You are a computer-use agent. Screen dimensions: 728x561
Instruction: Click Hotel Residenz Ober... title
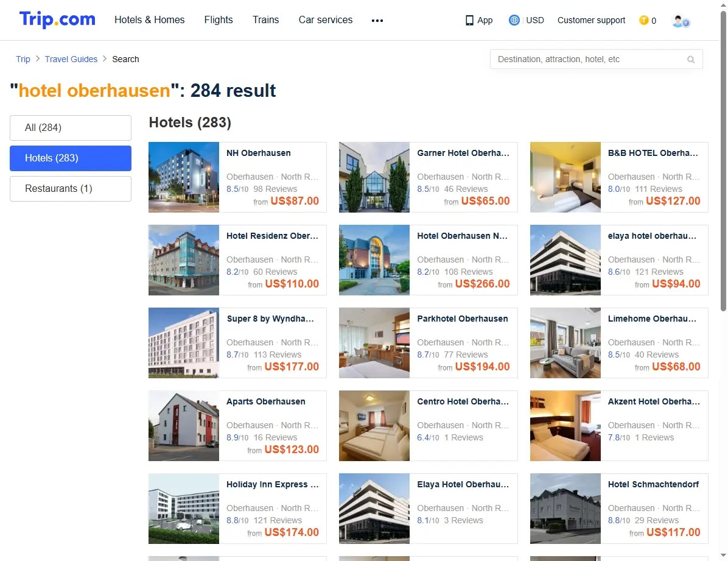(x=272, y=236)
